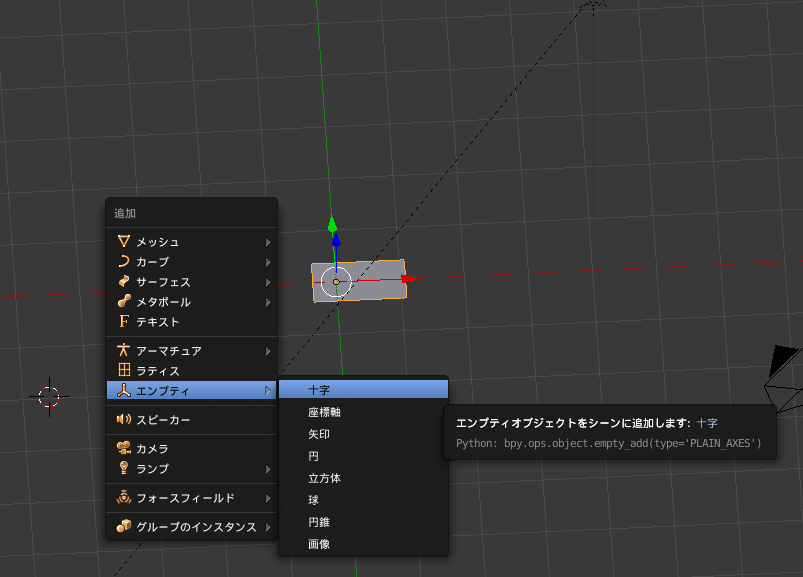Add a 画像 (Image) empty
Image resolution: width=803 pixels, height=577 pixels.
364,544
